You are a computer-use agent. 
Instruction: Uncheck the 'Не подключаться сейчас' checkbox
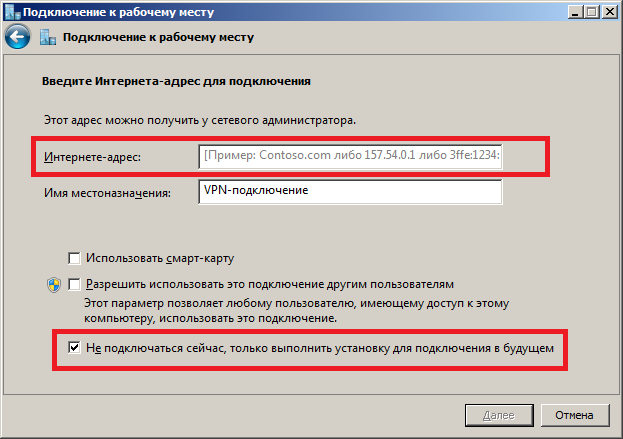point(74,347)
